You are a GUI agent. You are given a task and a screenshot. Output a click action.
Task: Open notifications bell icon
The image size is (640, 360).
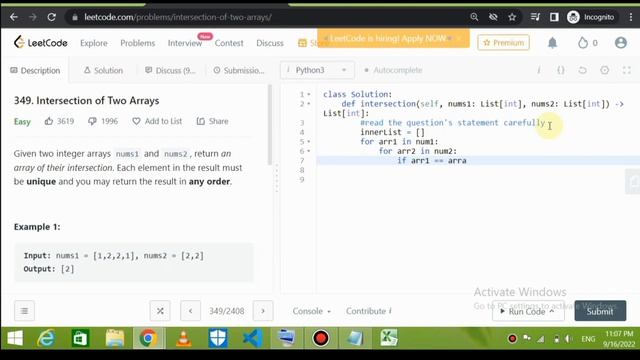552,42
